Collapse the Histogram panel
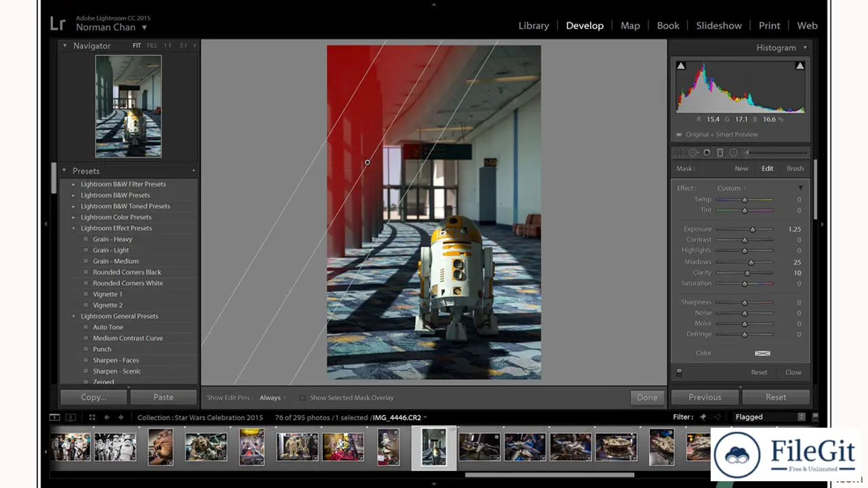 805,47
